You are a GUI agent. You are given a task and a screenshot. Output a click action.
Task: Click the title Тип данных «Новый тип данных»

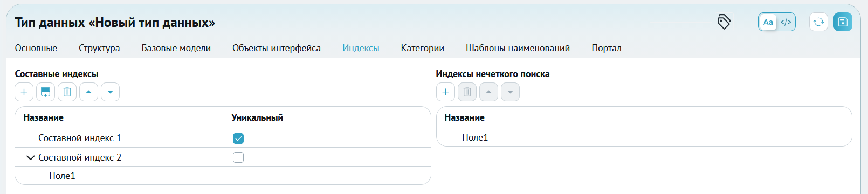(115, 23)
